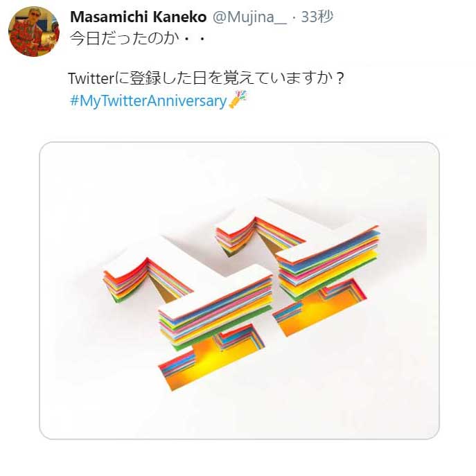Click the party popper emoji after the hashtag
Screen dimensions: 476x476
click(238, 99)
